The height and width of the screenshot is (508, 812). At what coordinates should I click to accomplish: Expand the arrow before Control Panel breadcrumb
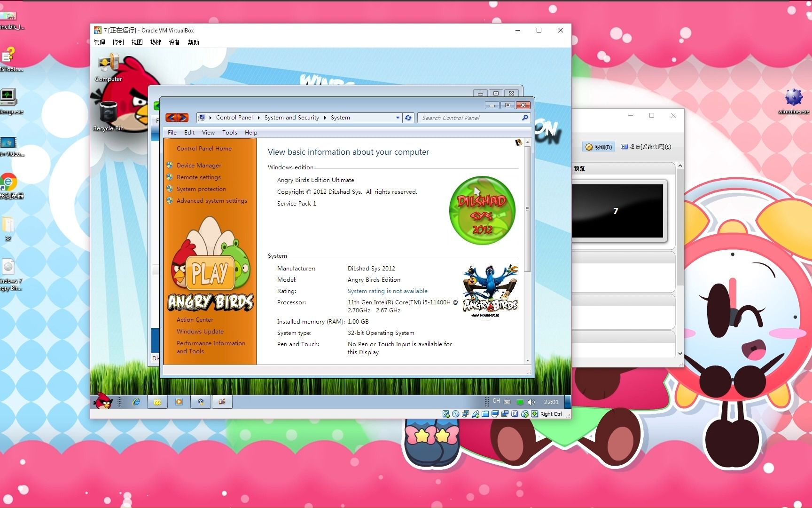click(210, 118)
